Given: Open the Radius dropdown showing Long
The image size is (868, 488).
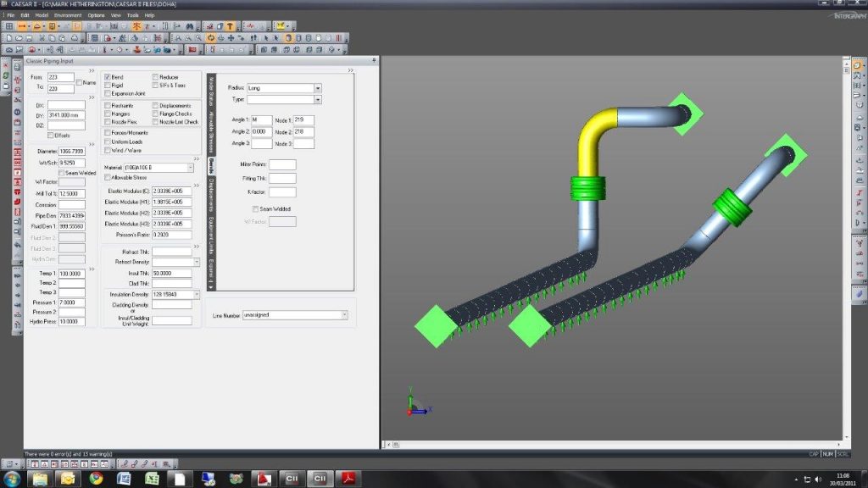Looking at the screenshot, I should pos(317,88).
